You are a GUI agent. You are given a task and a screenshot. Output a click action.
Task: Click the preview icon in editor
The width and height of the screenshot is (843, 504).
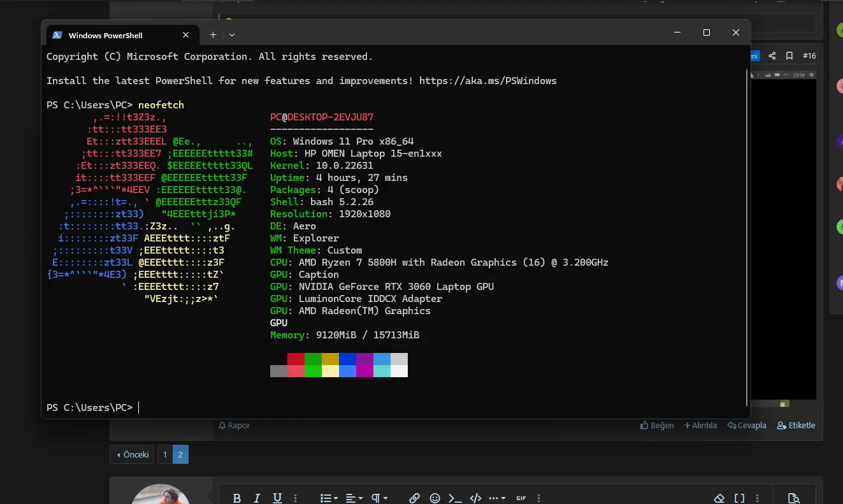coord(793,498)
